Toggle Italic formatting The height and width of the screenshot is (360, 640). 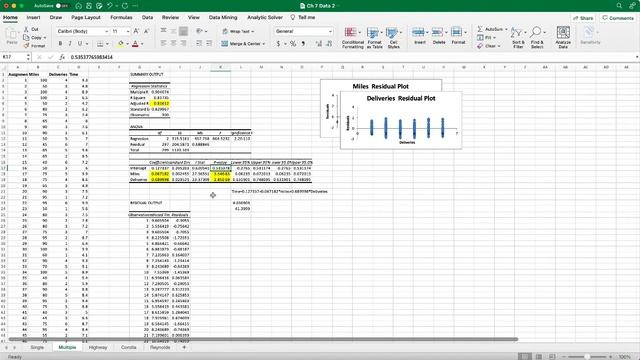click(70, 43)
